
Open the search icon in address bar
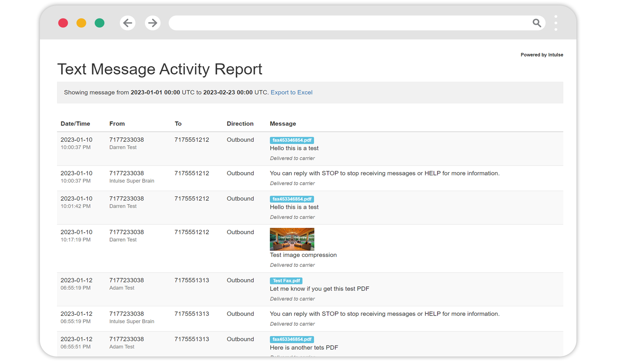click(x=537, y=23)
